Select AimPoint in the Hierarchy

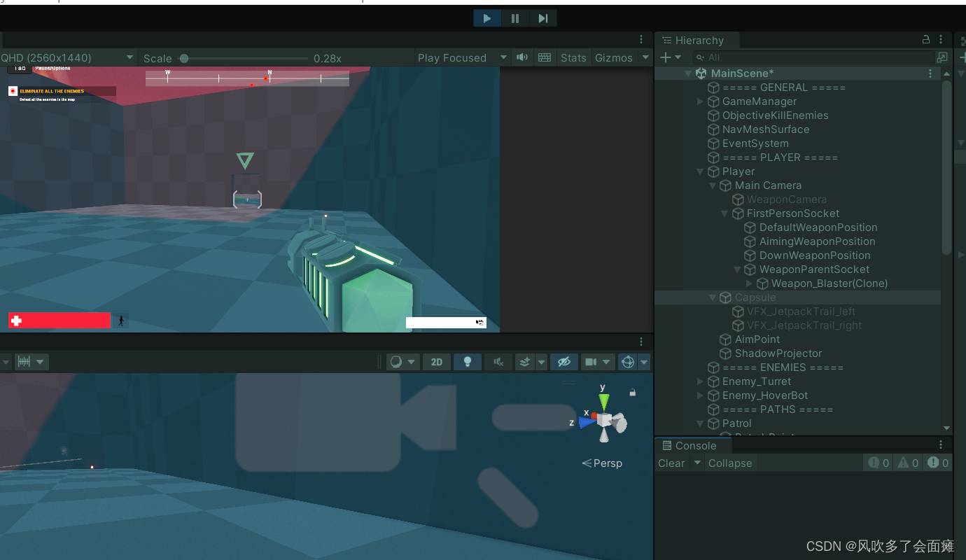(x=757, y=339)
